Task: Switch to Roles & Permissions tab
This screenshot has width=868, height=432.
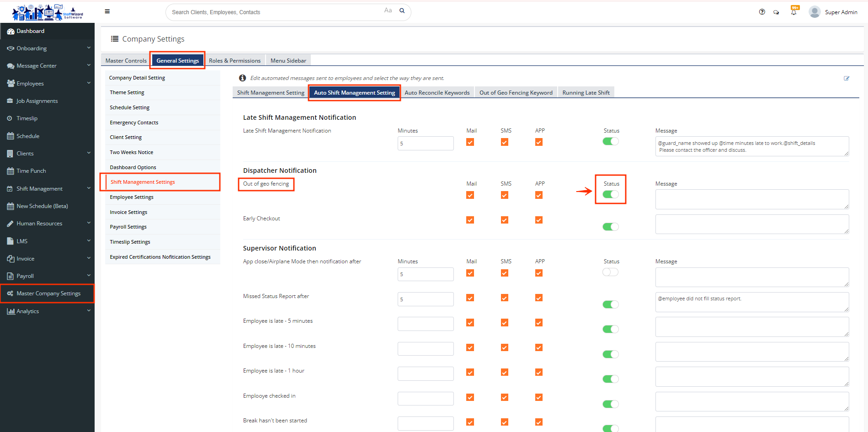Action: click(234, 60)
